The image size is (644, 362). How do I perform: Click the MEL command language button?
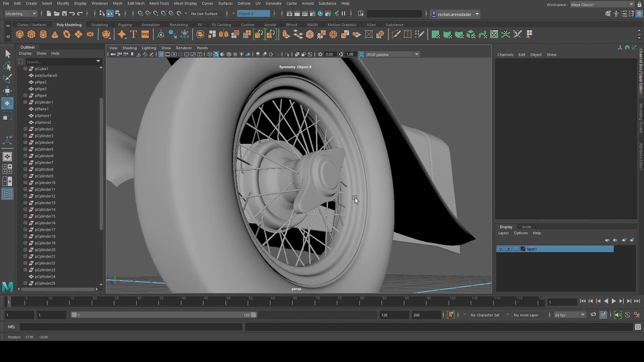(x=12, y=327)
